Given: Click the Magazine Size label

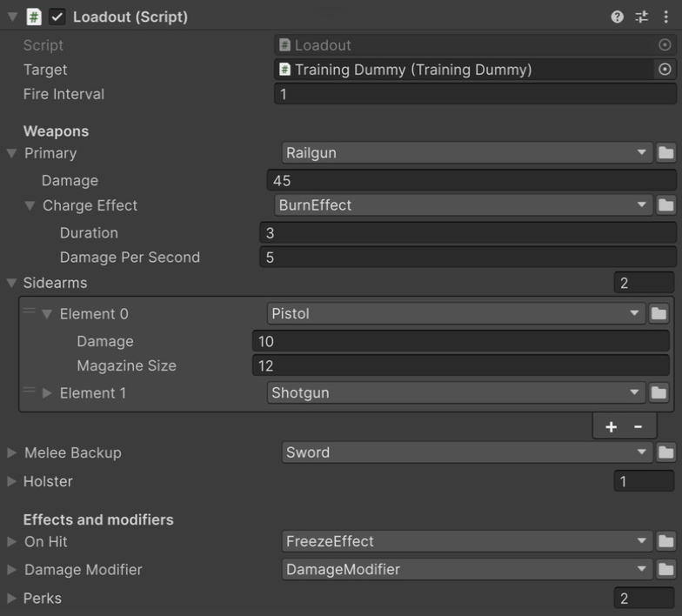Looking at the screenshot, I should (127, 365).
